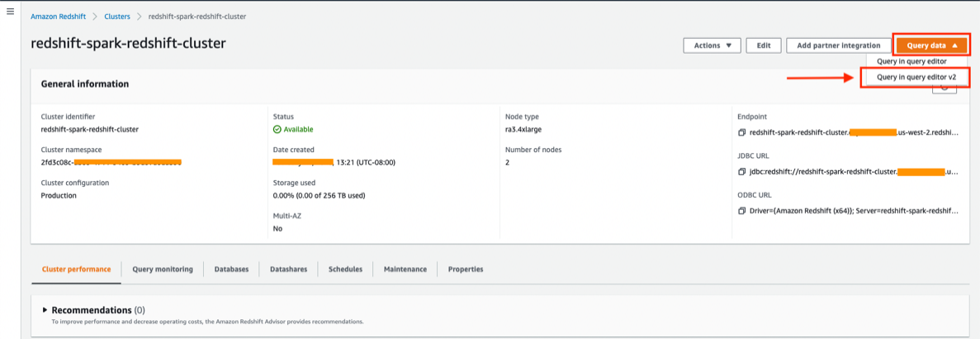
Task: Select the Production cluster configuration value
Action: tap(59, 195)
